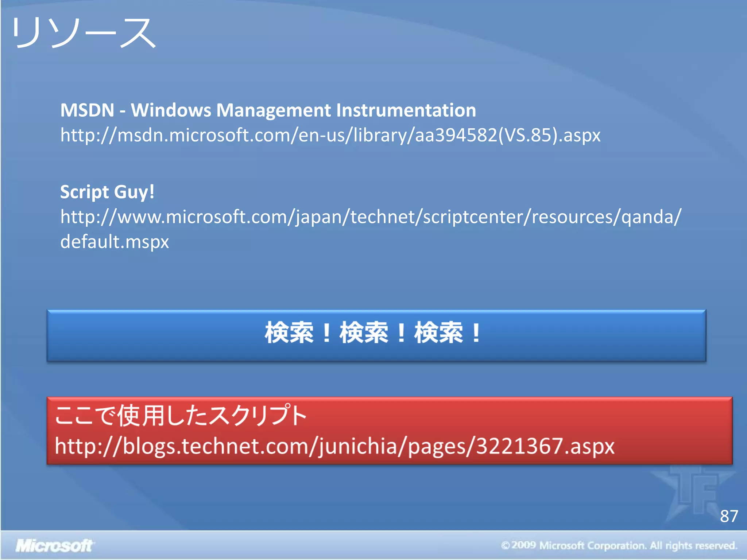Open the blogs.technet.com junichia pages link
Image resolution: width=747 pixels, height=560 pixels.
(334, 447)
